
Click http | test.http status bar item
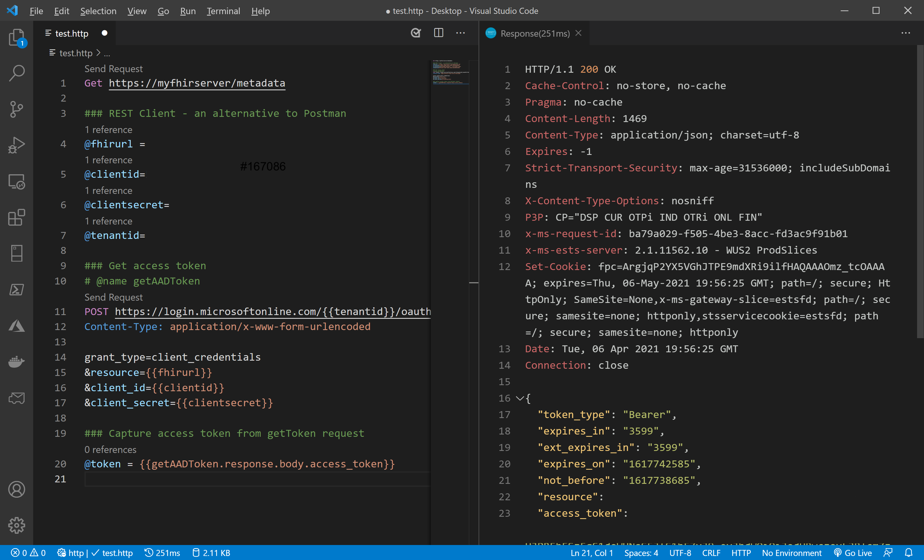tap(95, 553)
